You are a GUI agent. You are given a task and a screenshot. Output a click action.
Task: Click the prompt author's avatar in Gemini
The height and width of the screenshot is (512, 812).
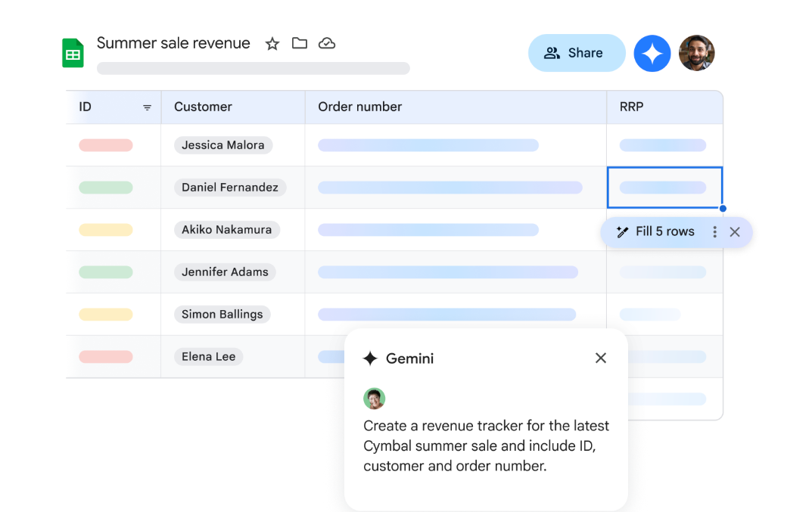pyautogui.click(x=374, y=399)
